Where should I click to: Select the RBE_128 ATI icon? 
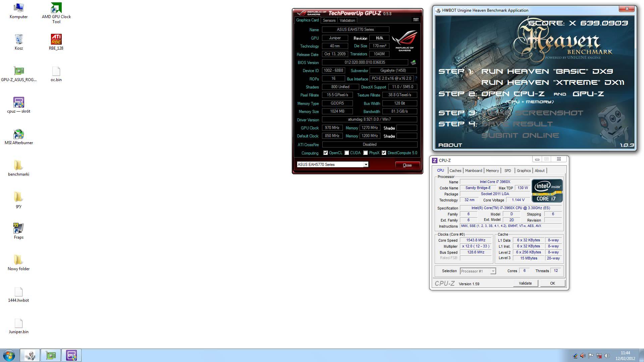[56, 42]
